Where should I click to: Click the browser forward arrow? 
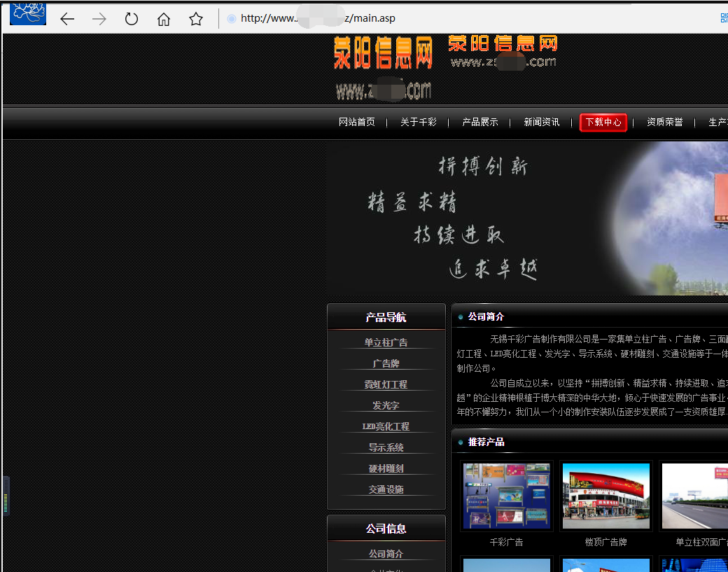tap(99, 19)
